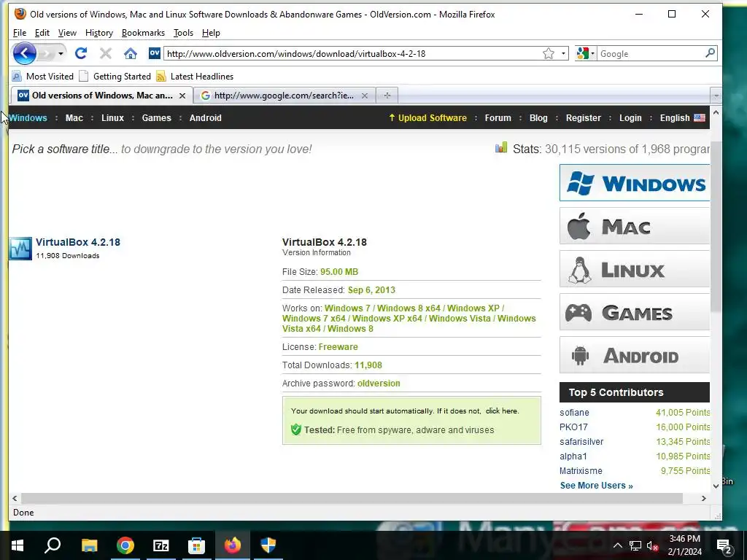Open the Forum link
Screen dimensions: 747x560
pos(498,117)
